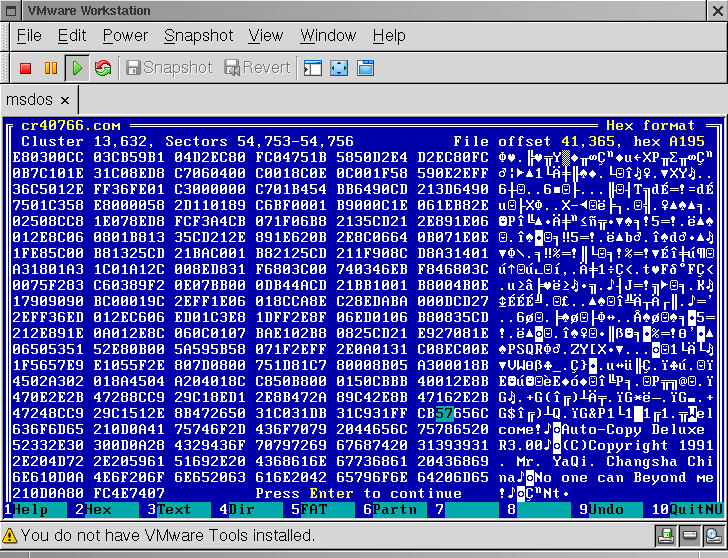Click the red Power Off stop icon
This screenshot has width=728, height=558.
pos(25,68)
